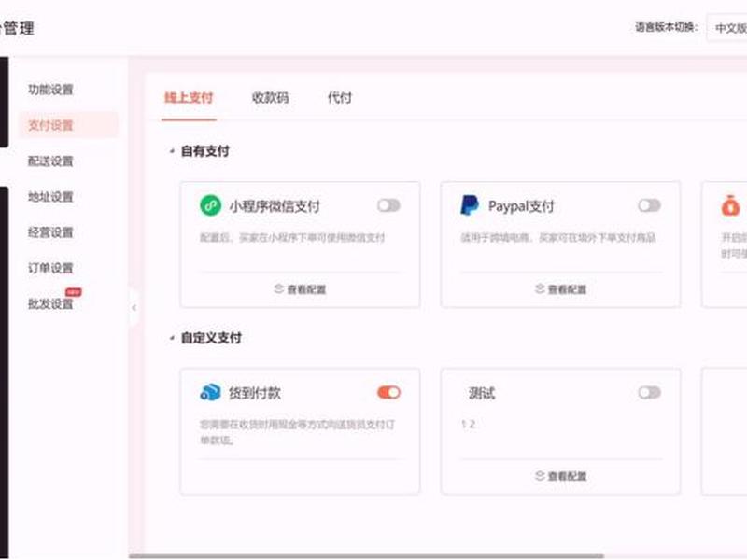Viewport: 747px width, 560px height.
Task: Click 查看配置 under 小程序微信支付
Action: pos(300,289)
